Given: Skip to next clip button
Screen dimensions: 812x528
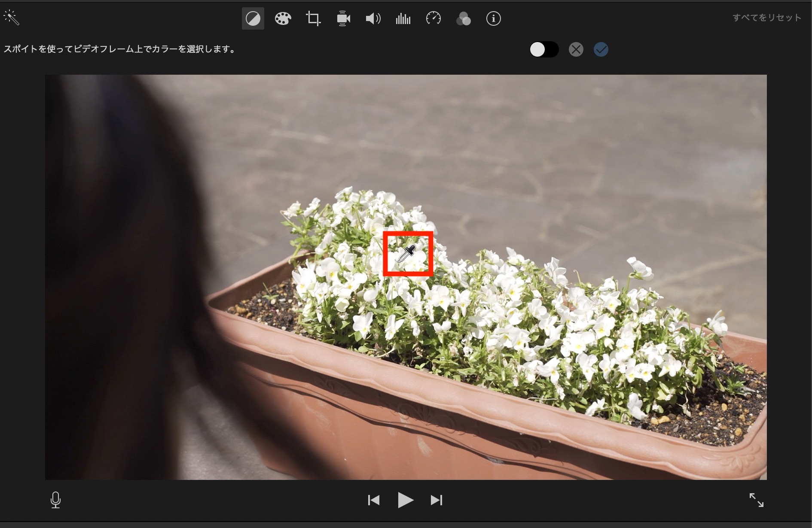Looking at the screenshot, I should pos(437,500).
